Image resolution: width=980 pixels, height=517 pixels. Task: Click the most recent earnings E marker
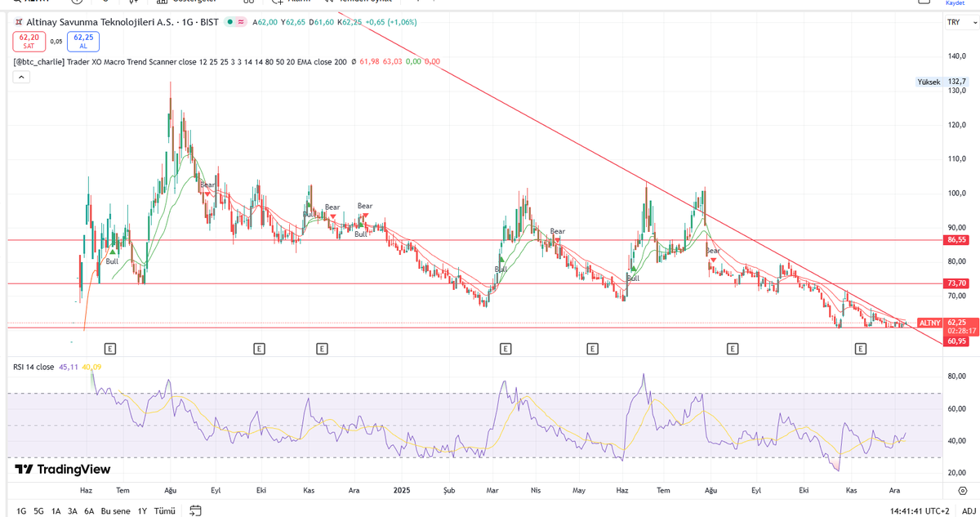tap(860, 349)
